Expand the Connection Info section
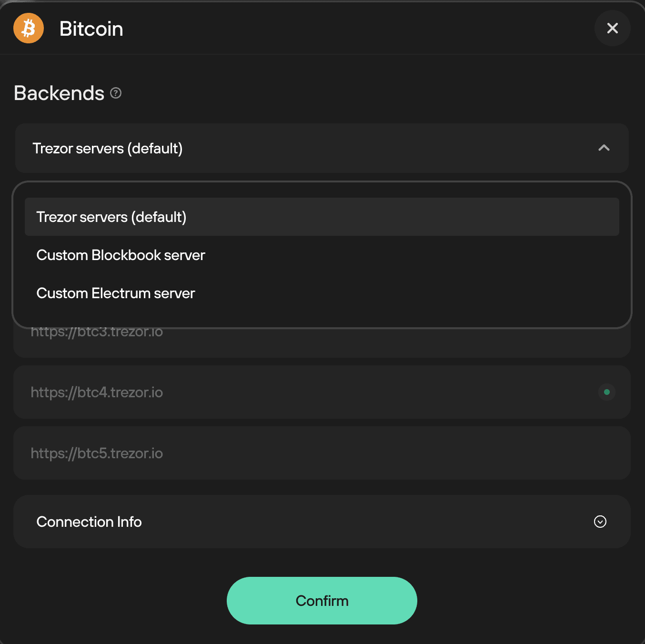The width and height of the screenshot is (645, 644). coord(322,522)
